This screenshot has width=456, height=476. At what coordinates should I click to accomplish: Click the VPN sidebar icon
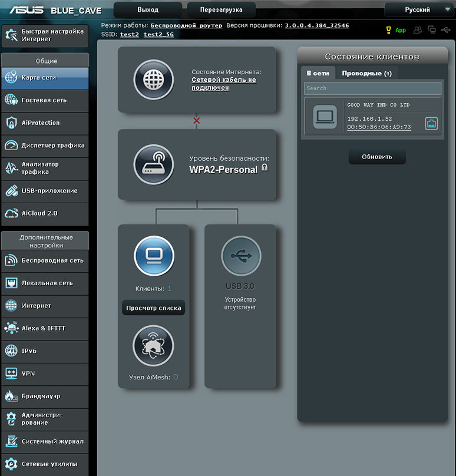click(11, 373)
